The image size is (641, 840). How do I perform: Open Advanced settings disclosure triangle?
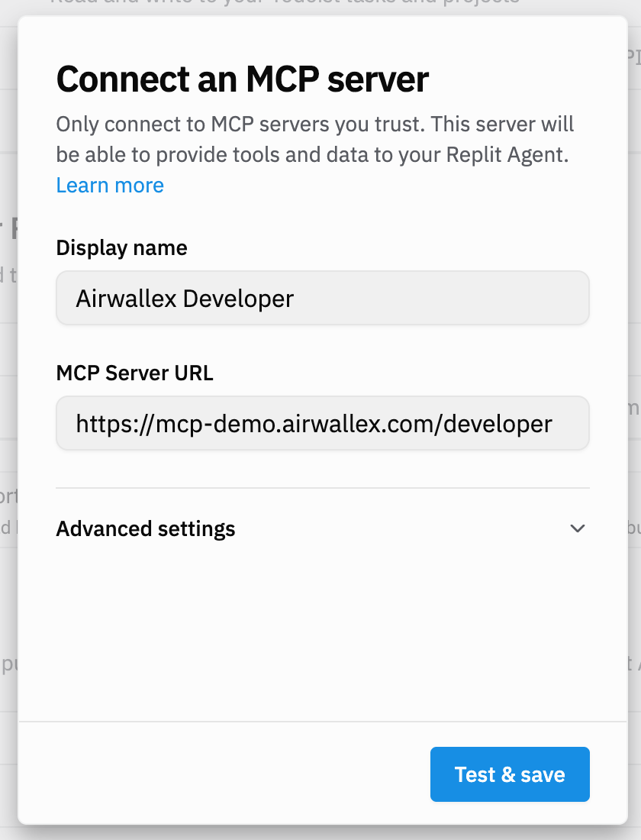click(578, 528)
